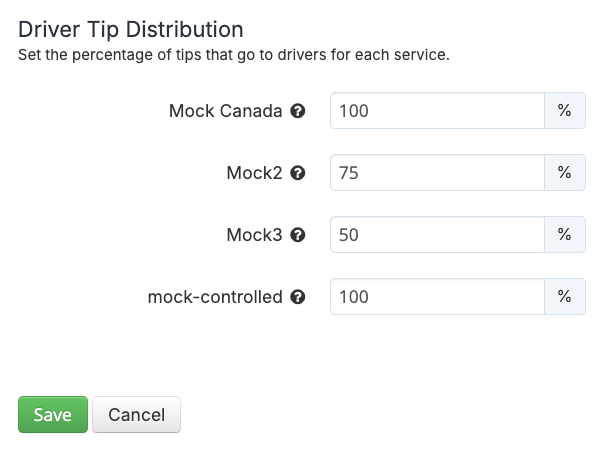
Task: Click the % suffix beside the Mock3 input
Action: (564, 235)
